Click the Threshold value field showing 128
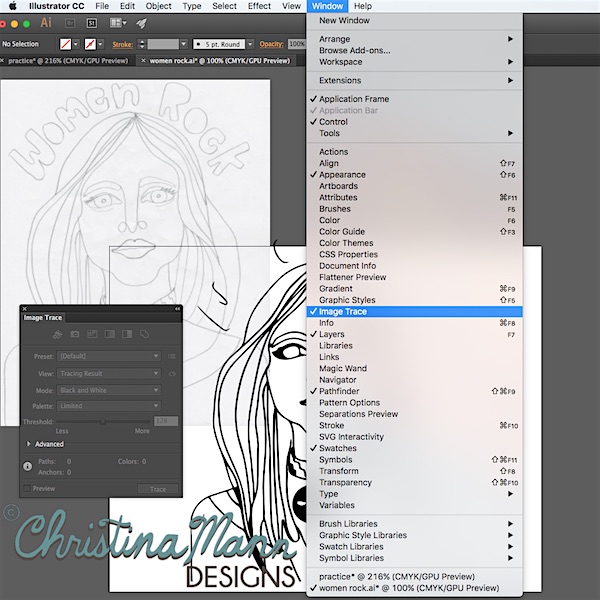The image size is (600, 600). click(166, 421)
